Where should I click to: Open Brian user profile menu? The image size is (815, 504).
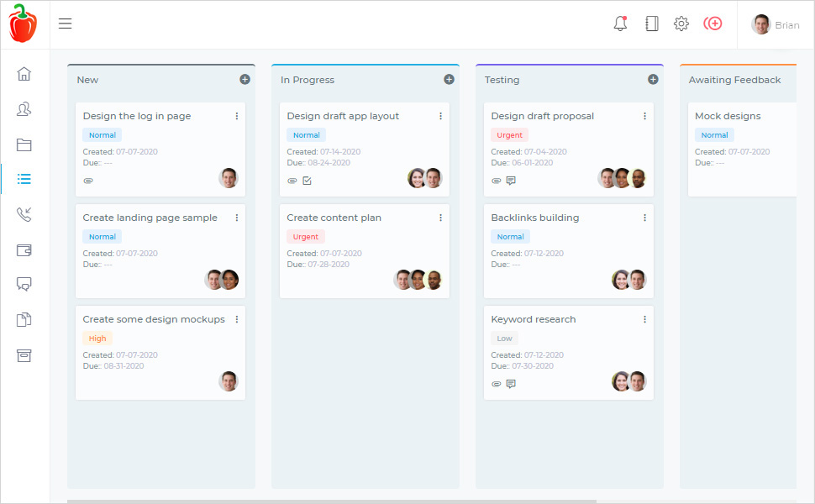point(776,24)
